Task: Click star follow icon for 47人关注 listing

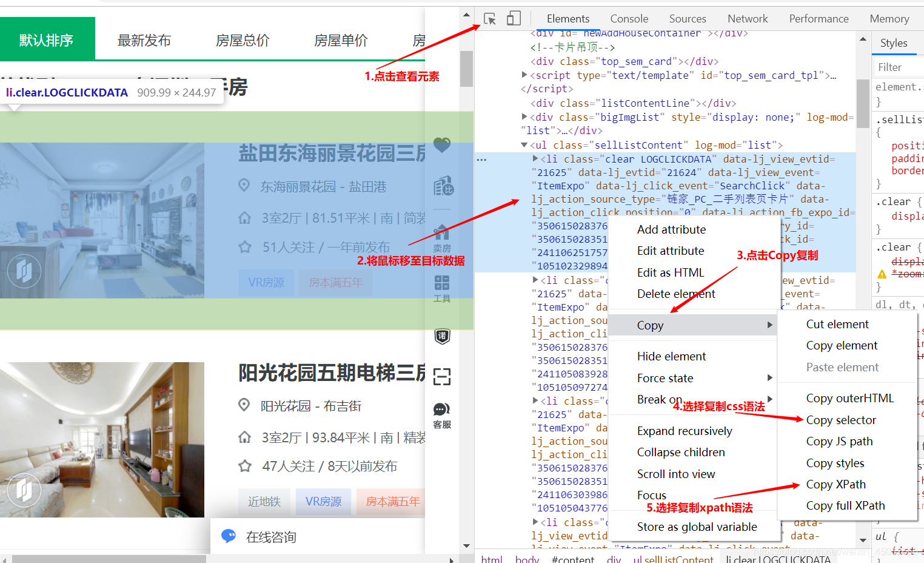Action: (x=245, y=466)
